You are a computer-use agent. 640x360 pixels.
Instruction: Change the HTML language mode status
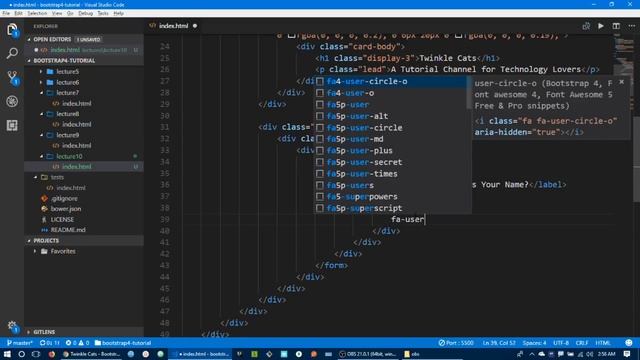click(603, 343)
